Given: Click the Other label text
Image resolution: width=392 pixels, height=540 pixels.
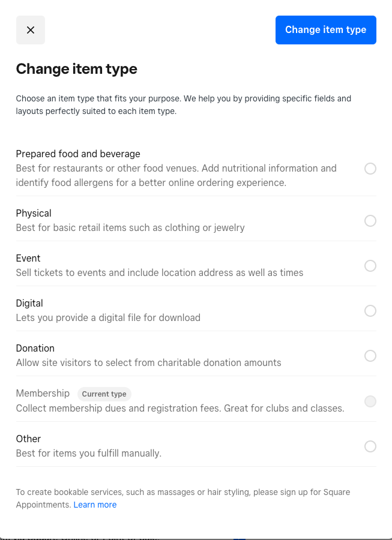Looking at the screenshot, I should coord(28,439).
